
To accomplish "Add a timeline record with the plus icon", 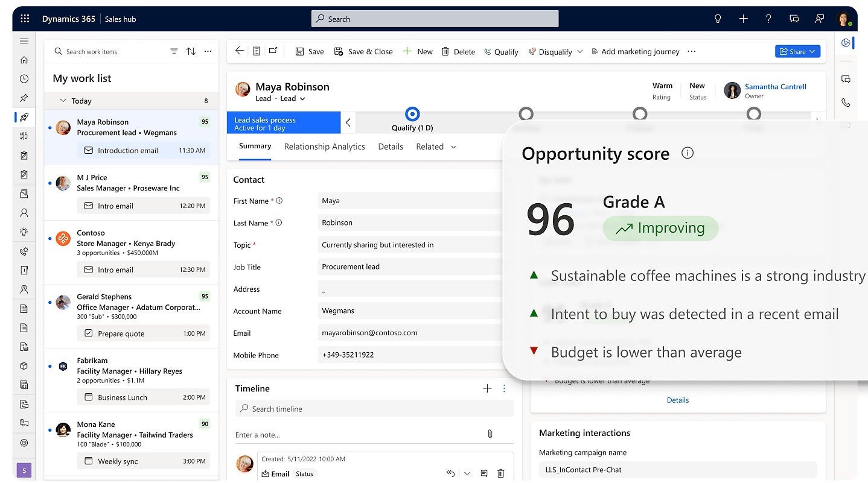I will tap(487, 388).
